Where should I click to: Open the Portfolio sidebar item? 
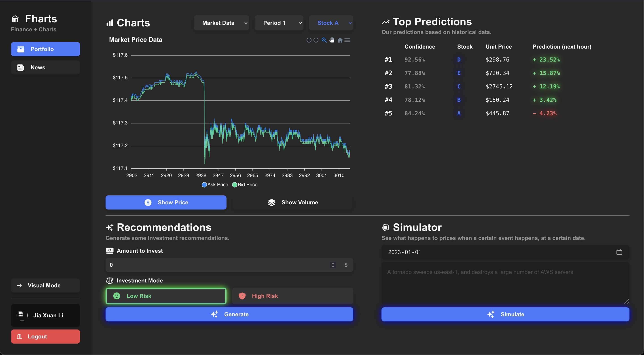coord(45,49)
